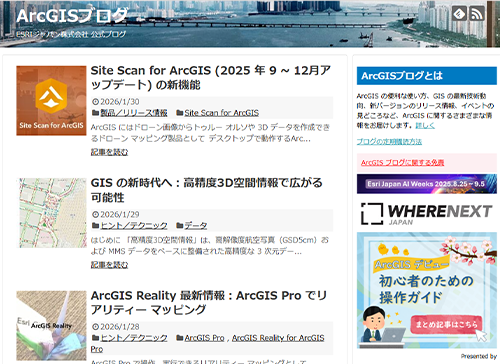Select まとめ記事はこちら button on banner
The height and width of the screenshot is (364, 500).
pyautogui.click(x=446, y=324)
